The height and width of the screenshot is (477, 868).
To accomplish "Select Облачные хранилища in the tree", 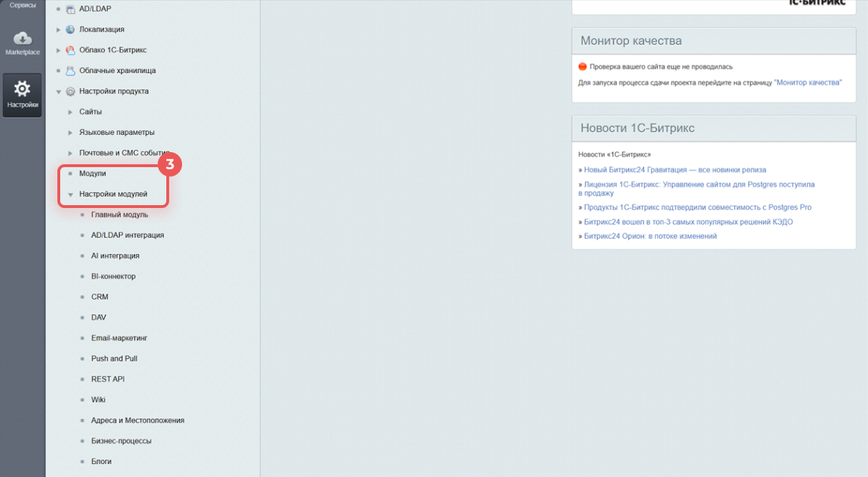I will click(118, 71).
